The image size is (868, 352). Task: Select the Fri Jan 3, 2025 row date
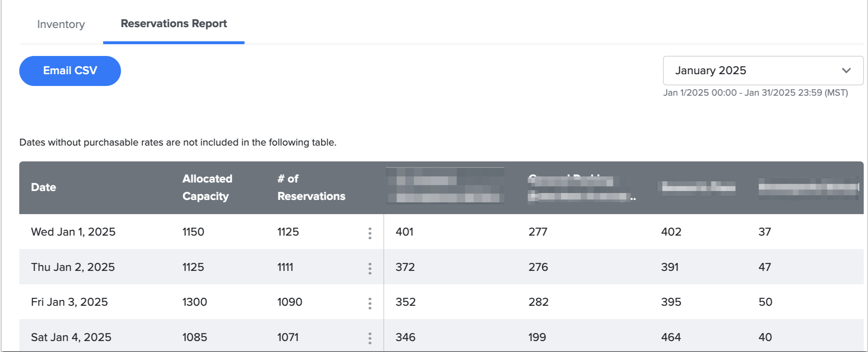[x=69, y=302]
